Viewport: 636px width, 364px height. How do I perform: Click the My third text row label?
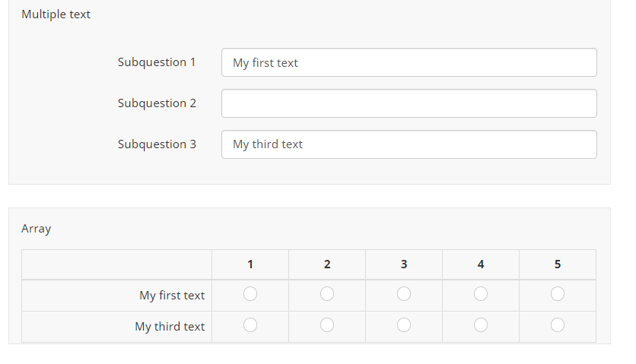pyautogui.click(x=170, y=326)
